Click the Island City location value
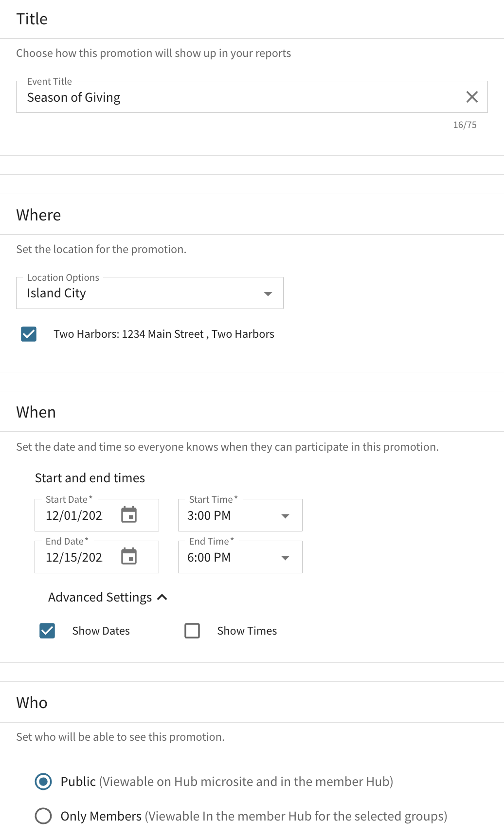The height and width of the screenshot is (840, 504). click(56, 293)
